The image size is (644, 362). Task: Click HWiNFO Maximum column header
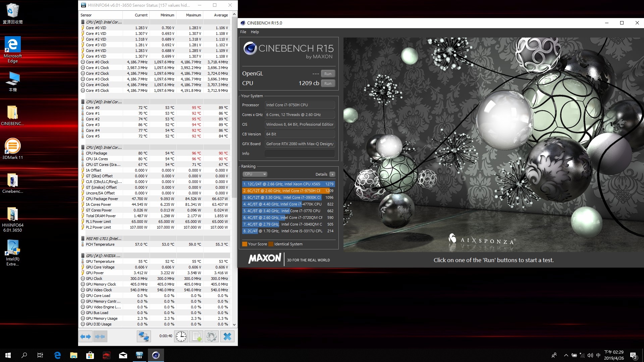tap(190, 15)
